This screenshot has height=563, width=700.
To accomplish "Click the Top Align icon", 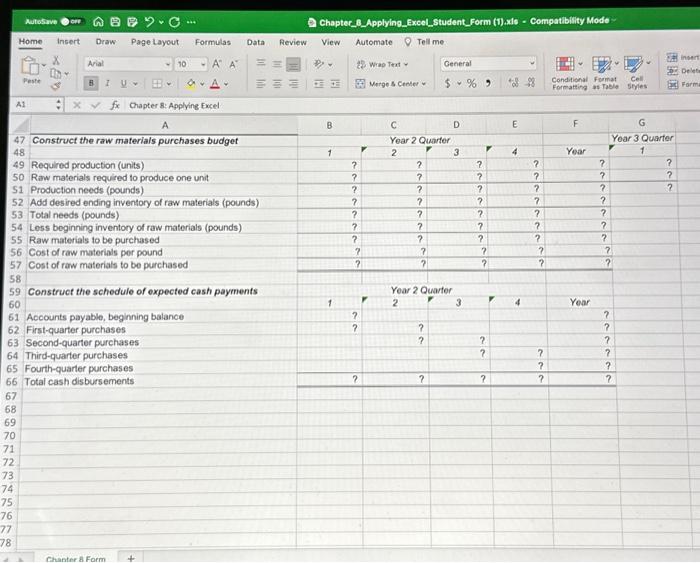I will click(261, 63).
